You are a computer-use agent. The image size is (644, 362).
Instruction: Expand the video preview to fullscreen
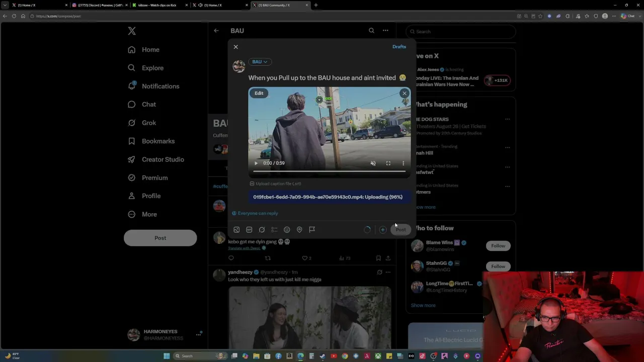click(388, 163)
